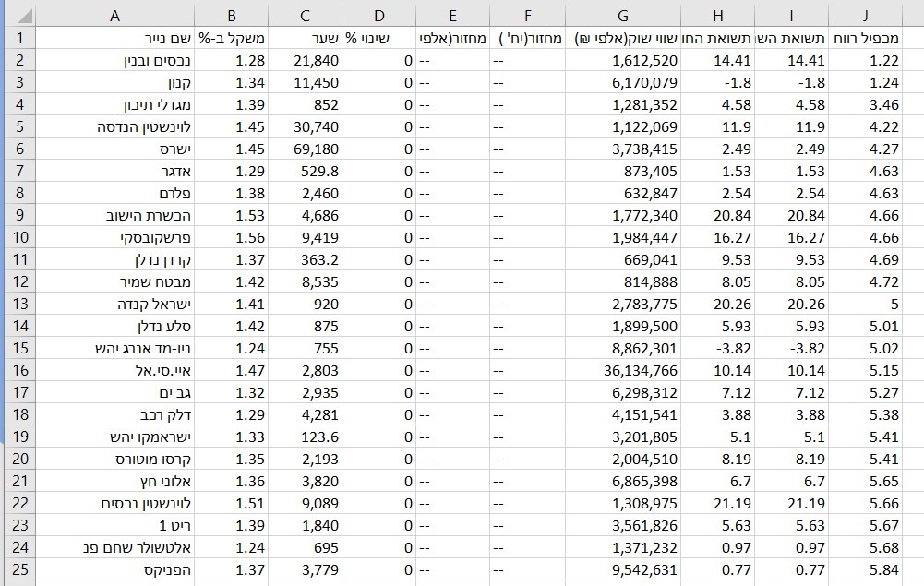Click the cell 'ישראל קנדה'
Image resolution: width=924 pixels, height=586 pixels.
click(x=114, y=304)
